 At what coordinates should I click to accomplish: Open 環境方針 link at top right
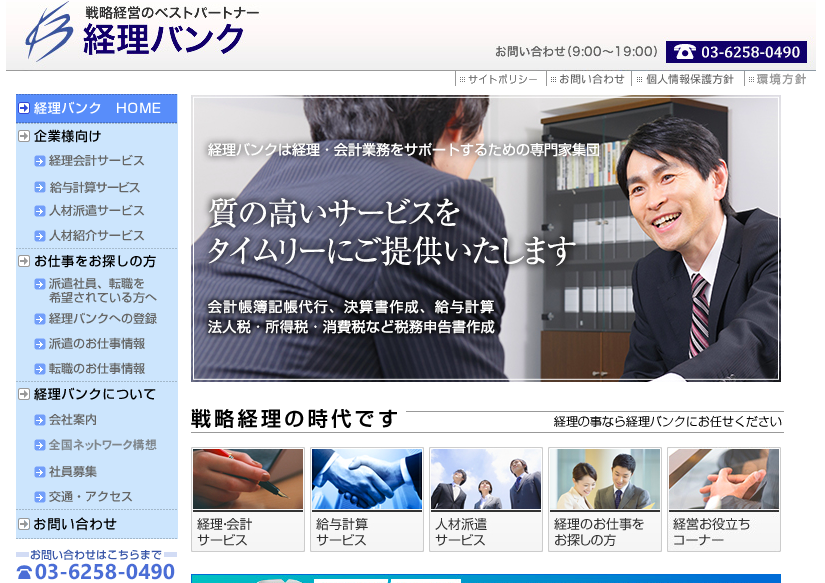[x=780, y=80]
